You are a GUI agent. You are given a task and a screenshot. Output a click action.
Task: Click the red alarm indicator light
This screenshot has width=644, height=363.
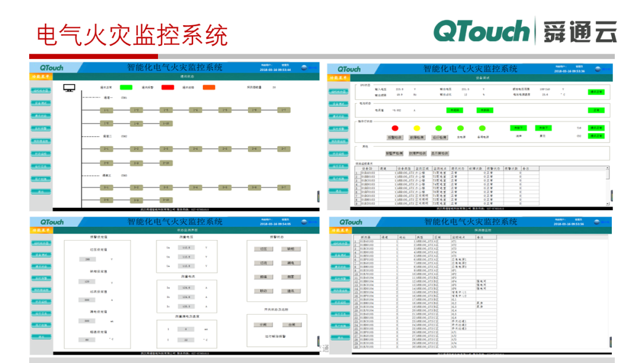[394, 128]
